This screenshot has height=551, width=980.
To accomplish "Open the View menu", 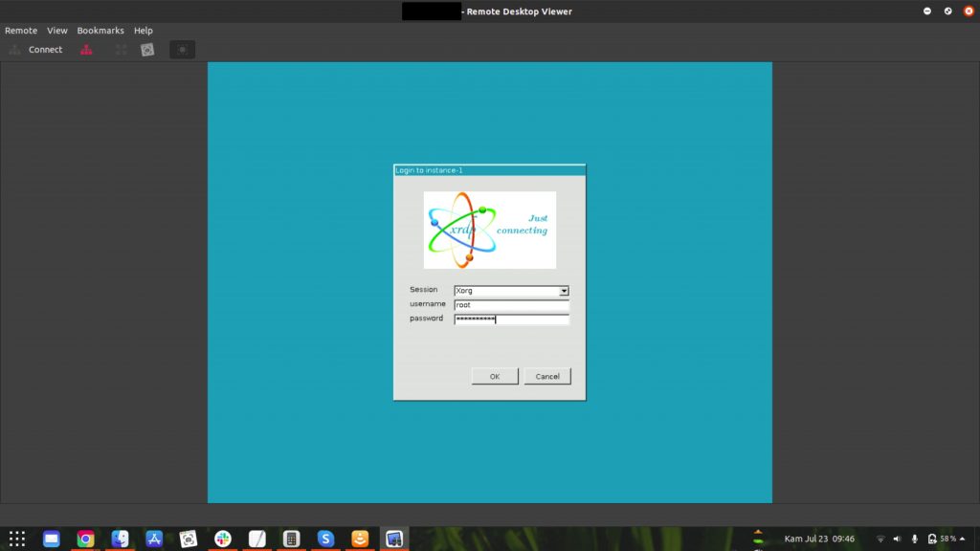I will [x=56, y=30].
